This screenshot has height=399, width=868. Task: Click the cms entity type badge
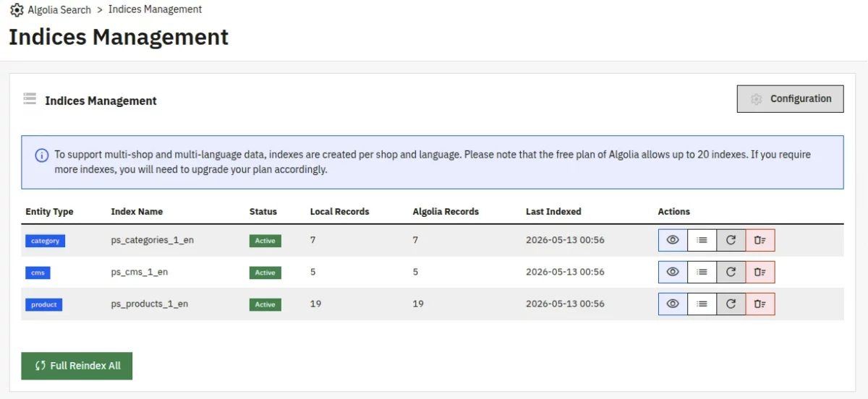[x=38, y=273]
